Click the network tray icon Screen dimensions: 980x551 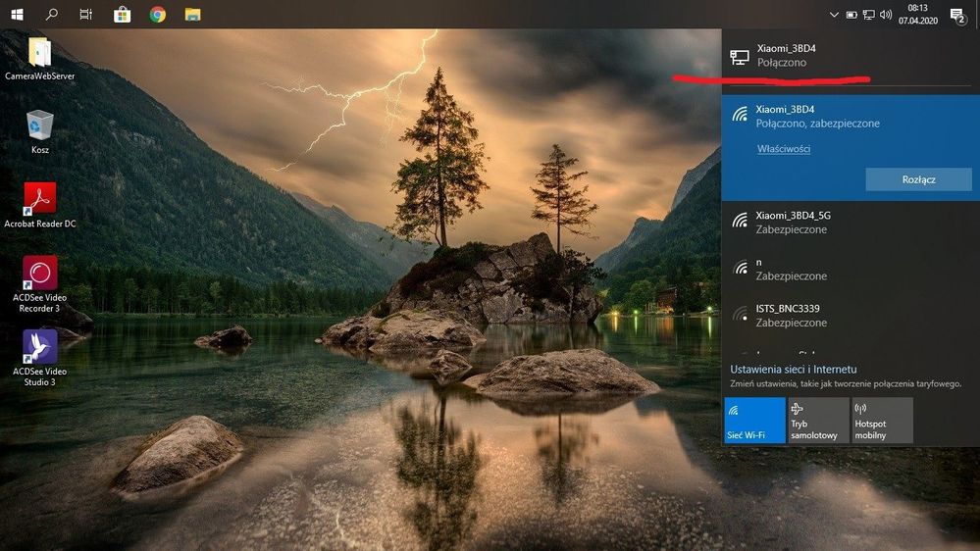(x=869, y=15)
